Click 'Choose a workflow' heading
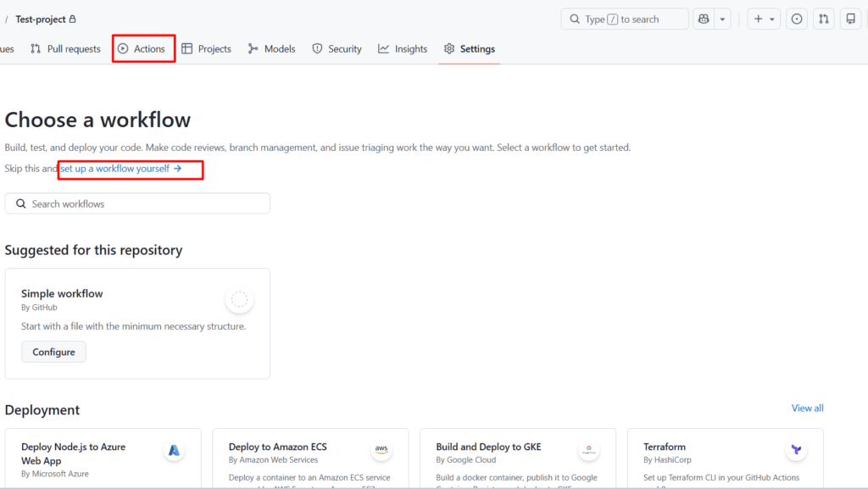 (97, 119)
